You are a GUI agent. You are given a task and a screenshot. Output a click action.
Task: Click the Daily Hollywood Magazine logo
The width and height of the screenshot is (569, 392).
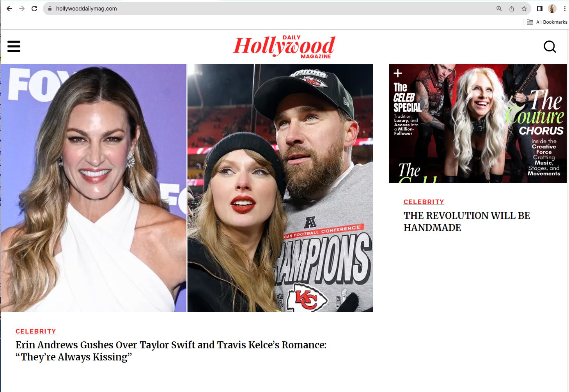[x=284, y=47]
